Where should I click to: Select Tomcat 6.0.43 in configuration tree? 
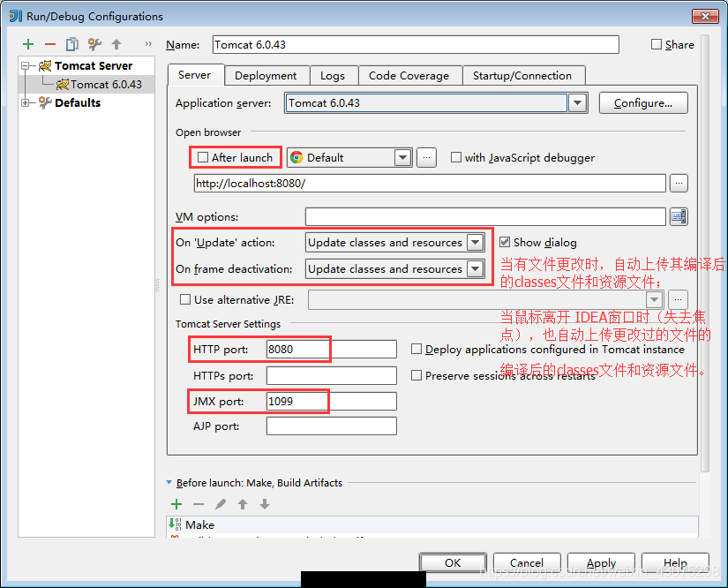[106, 85]
